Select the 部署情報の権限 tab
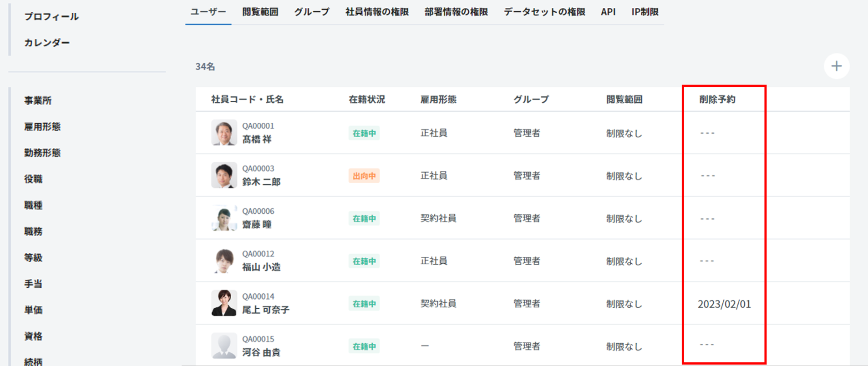The width and height of the screenshot is (868, 366). tap(456, 12)
